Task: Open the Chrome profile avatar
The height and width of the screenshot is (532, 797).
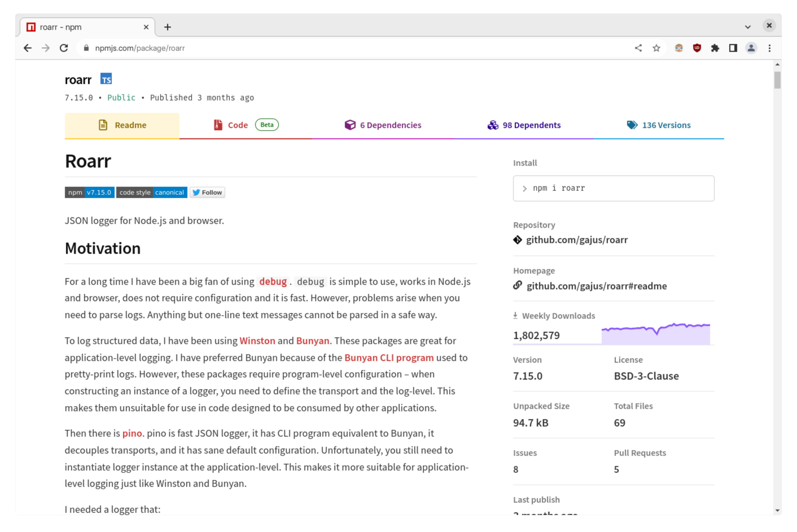Action: click(751, 48)
